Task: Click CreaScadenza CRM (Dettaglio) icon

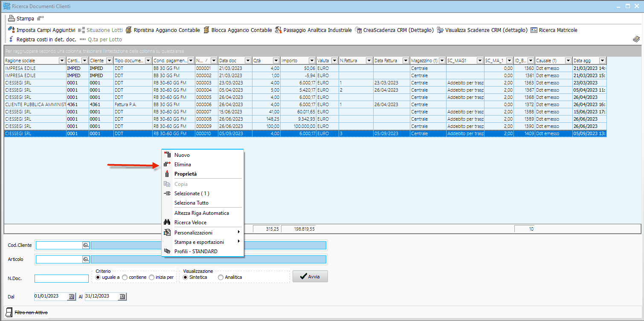Action: (x=358, y=30)
